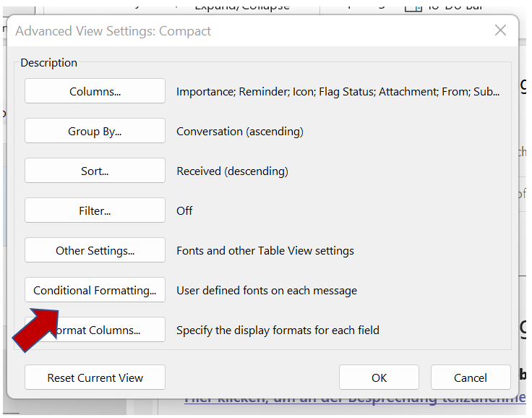Click the To-Do Bar icon behind the dialog

pyautogui.click(x=413, y=7)
